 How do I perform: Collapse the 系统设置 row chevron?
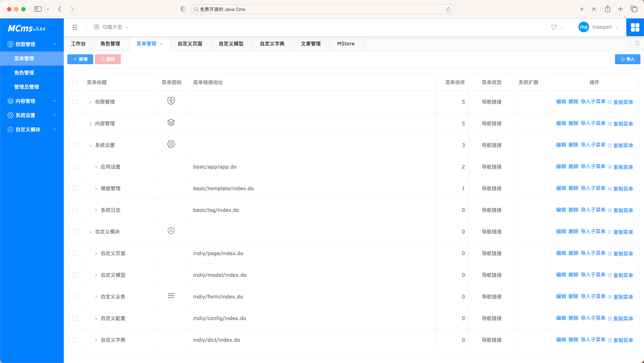90,145
